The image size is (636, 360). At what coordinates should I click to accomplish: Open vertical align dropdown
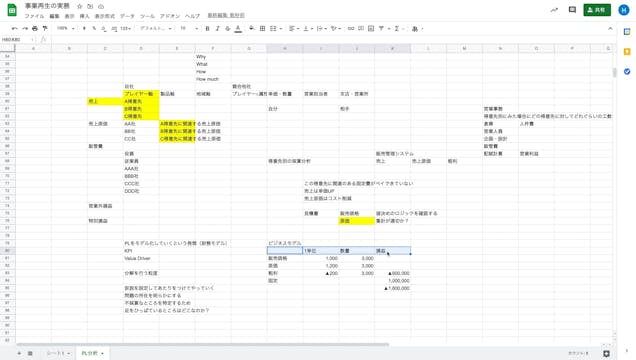point(307,28)
